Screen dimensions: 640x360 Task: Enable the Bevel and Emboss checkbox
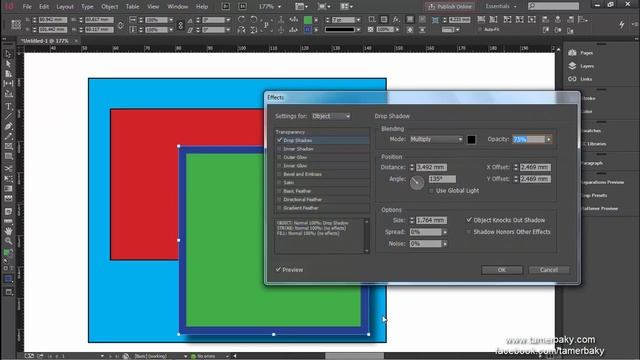(280, 174)
